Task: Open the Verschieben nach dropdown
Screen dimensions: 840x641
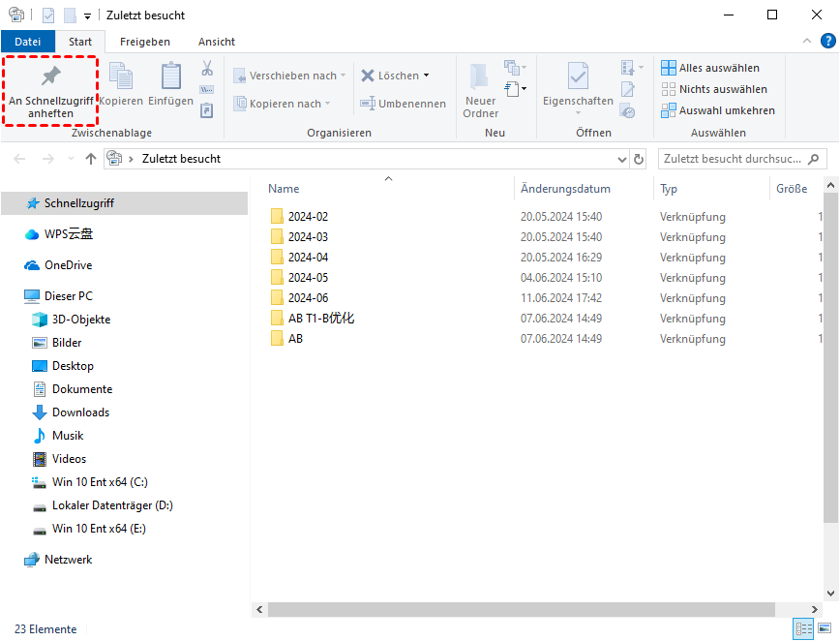Action: point(289,76)
